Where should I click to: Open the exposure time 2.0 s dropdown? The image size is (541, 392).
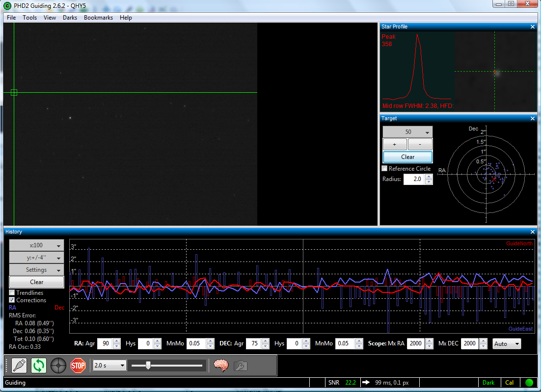108,365
